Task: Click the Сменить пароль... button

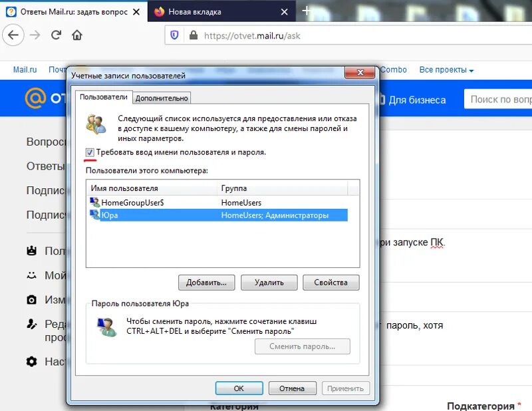Action: [303, 346]
